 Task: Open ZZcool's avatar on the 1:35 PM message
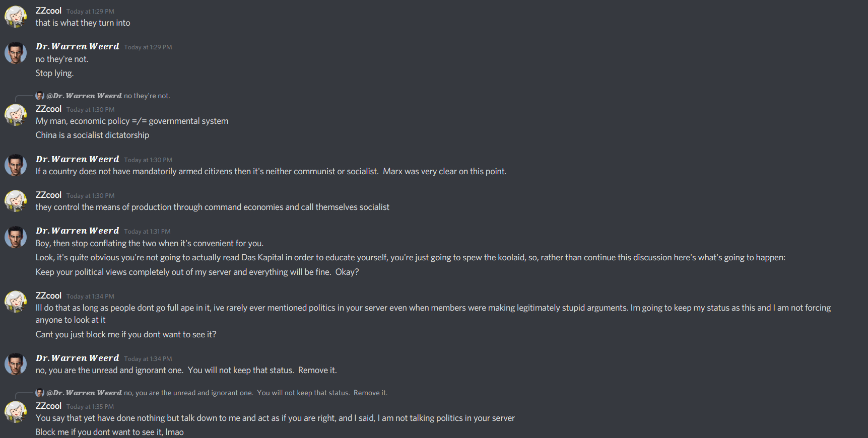click(x=16, y=412)
